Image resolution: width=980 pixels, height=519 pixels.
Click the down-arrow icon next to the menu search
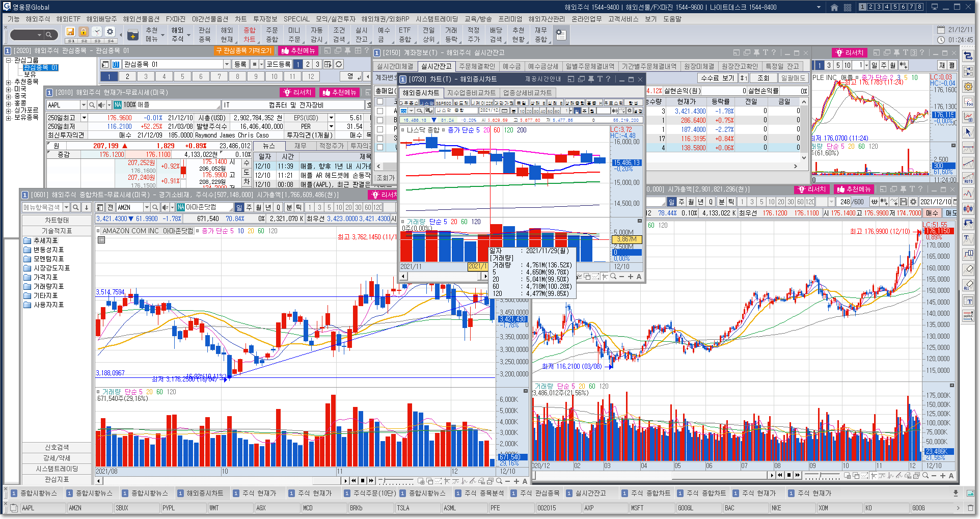[87, 207]
